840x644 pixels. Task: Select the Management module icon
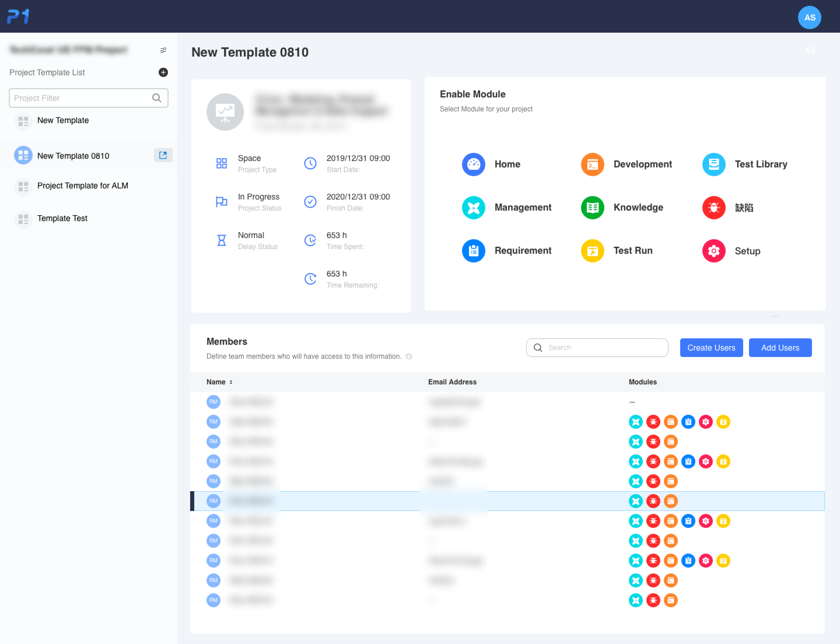[473, 207]
